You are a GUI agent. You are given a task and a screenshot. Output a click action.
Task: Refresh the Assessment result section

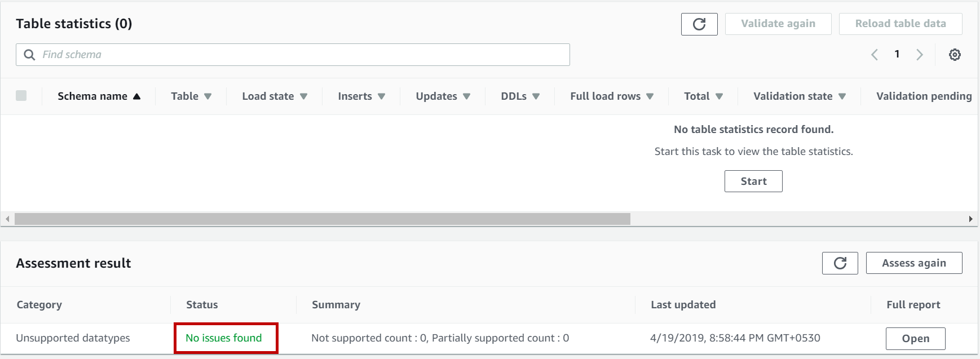[840, 263]
